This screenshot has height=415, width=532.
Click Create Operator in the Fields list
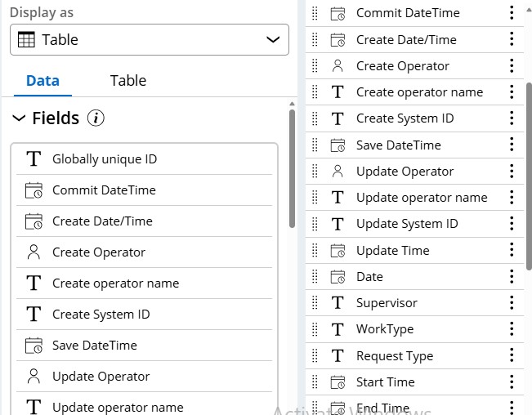pyautogui.click(x=99, y=252)
